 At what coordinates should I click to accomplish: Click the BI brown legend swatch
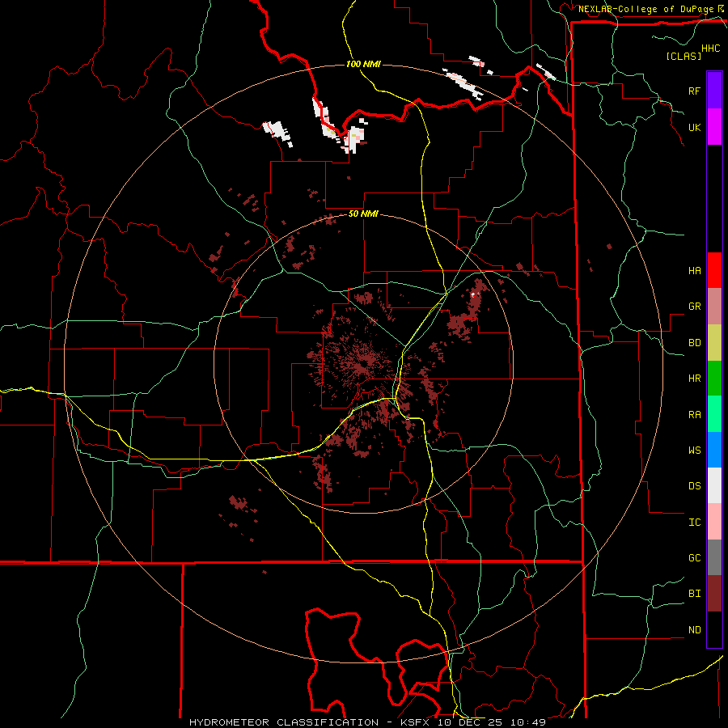click(x=714, y=594)
